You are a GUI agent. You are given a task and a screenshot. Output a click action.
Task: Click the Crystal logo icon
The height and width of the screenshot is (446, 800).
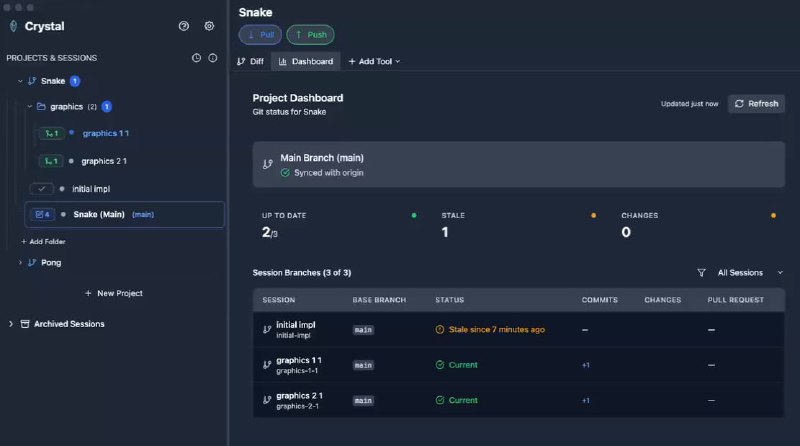click(13, 26)
